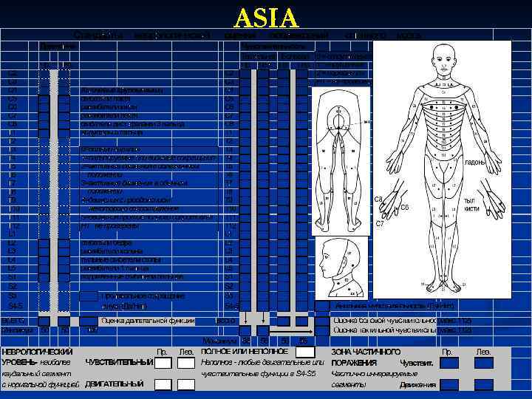The image size is (532, 399).
Task: Click the ДВИГАТЕЛЬНЫЙ label
Action: coord(115,384)
